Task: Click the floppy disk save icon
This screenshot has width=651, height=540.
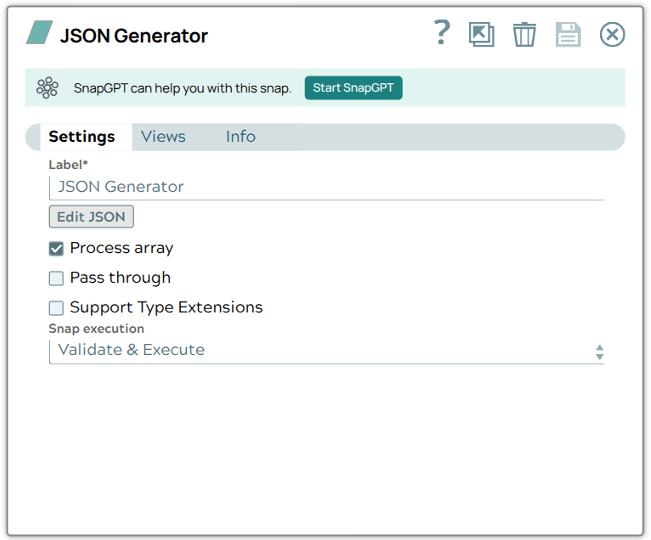Action: coord(568,35)
